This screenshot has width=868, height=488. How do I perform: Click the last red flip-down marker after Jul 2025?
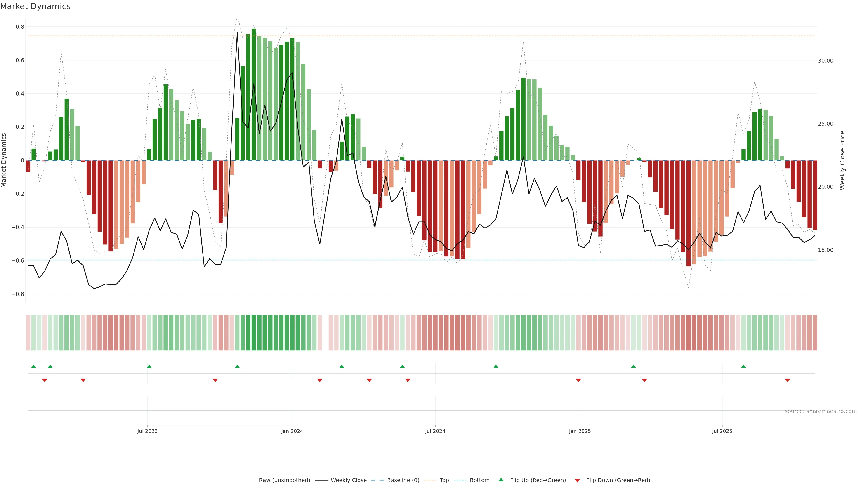[788, 380]
